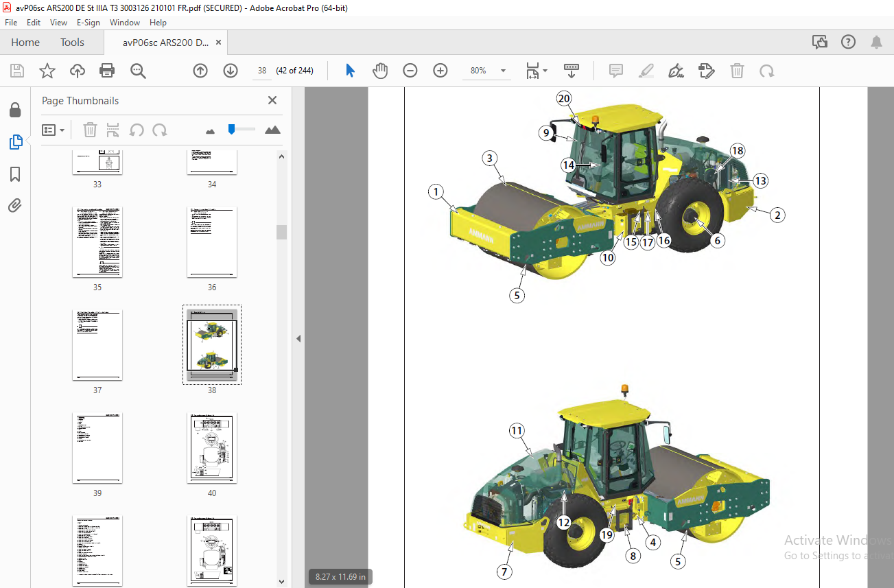Select page 38 thumbnail
894x588 pixels.
click(x=212, y=345)
